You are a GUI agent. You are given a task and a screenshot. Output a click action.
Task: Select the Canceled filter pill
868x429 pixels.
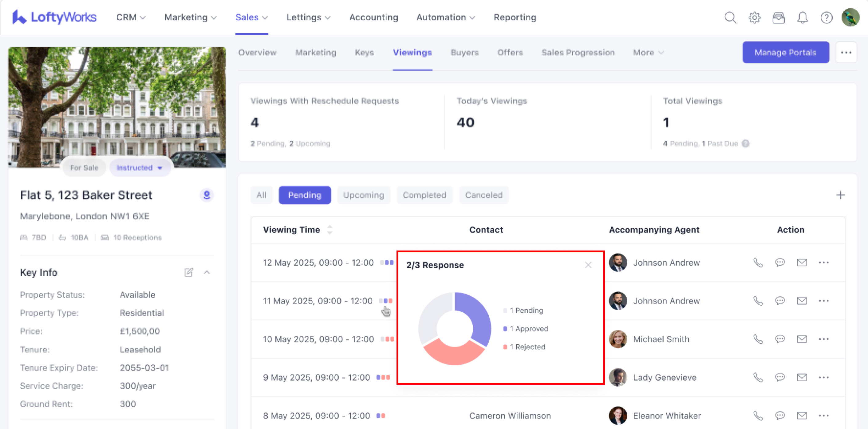(x=483, y=195)
